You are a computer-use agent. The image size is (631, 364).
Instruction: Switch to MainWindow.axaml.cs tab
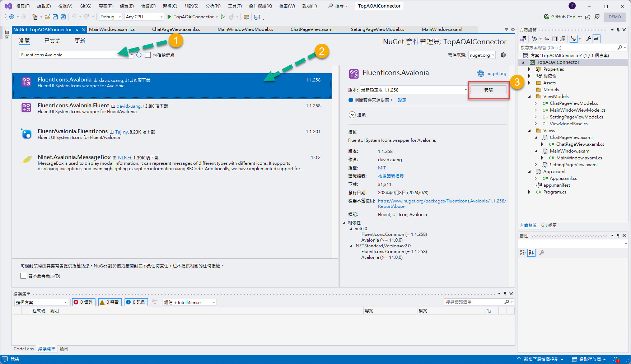112,29
